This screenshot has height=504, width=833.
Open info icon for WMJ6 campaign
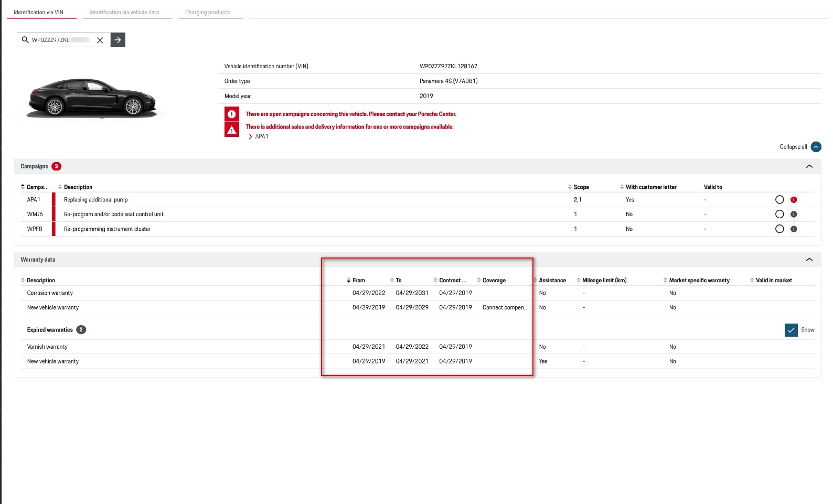(794, 215)
